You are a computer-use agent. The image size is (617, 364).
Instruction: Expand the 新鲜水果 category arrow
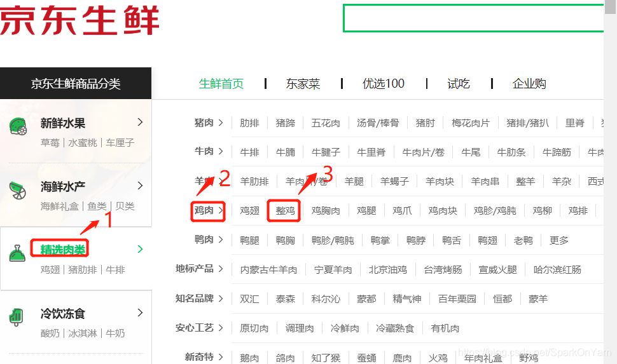140,122
